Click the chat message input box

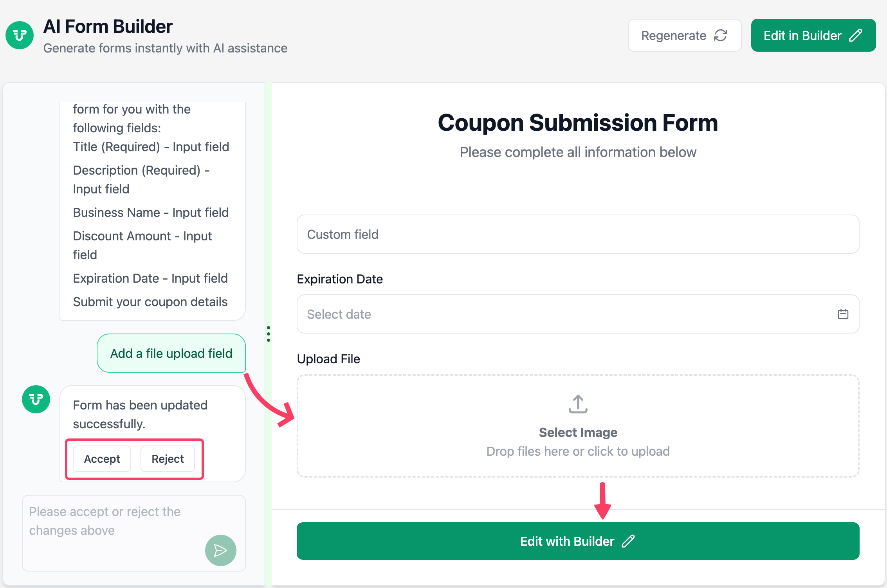pyautogui.click(x=117, y=521)
